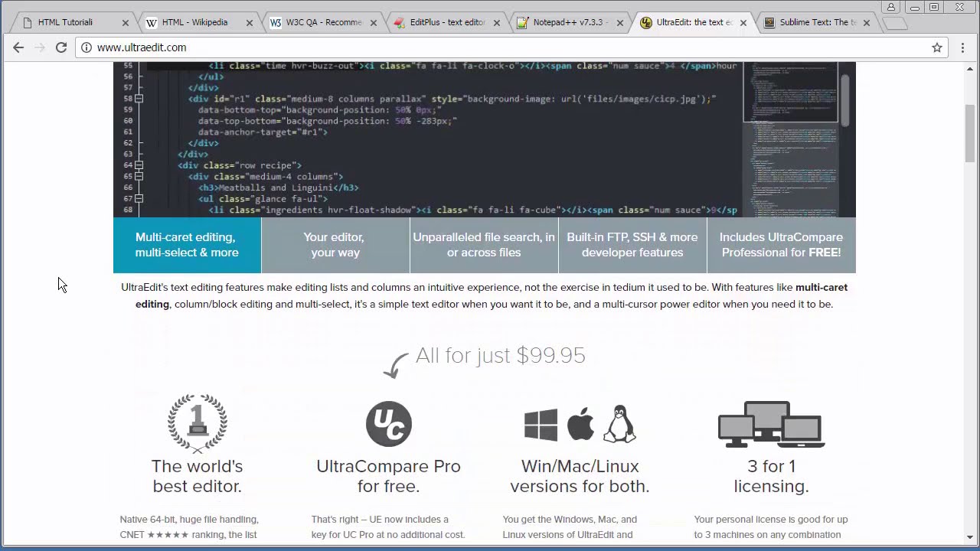Go back with the browser back arrow
The width and height of the screenshot is (980, 551).
click(x=18, y=47)
